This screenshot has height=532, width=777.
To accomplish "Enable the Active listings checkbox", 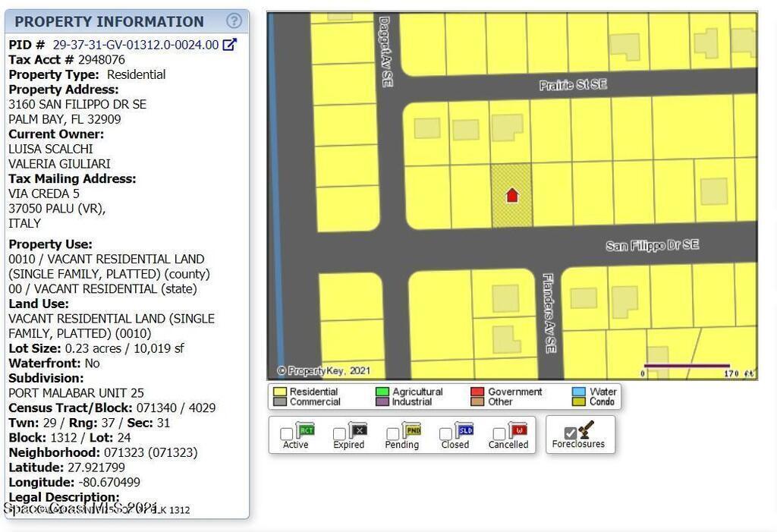I will 287,434.
